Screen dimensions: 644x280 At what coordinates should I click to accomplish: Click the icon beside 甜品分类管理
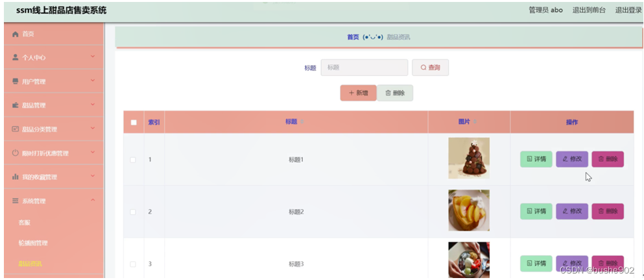[x=16, y=129]
